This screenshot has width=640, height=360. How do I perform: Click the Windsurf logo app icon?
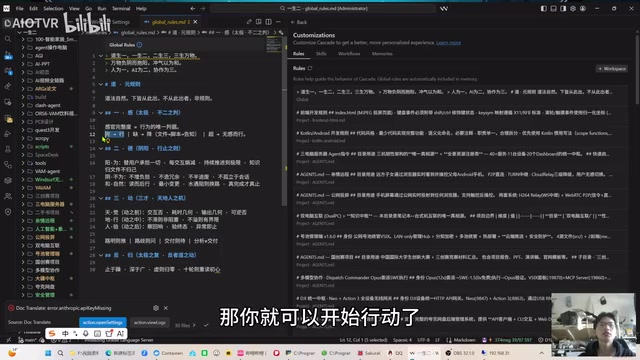click(x=6, y=8)
